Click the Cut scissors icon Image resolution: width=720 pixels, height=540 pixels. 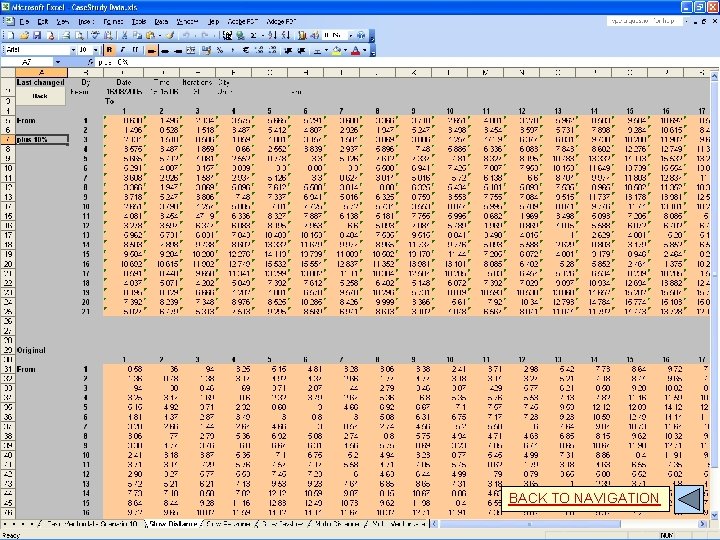[x=124, y=35]
